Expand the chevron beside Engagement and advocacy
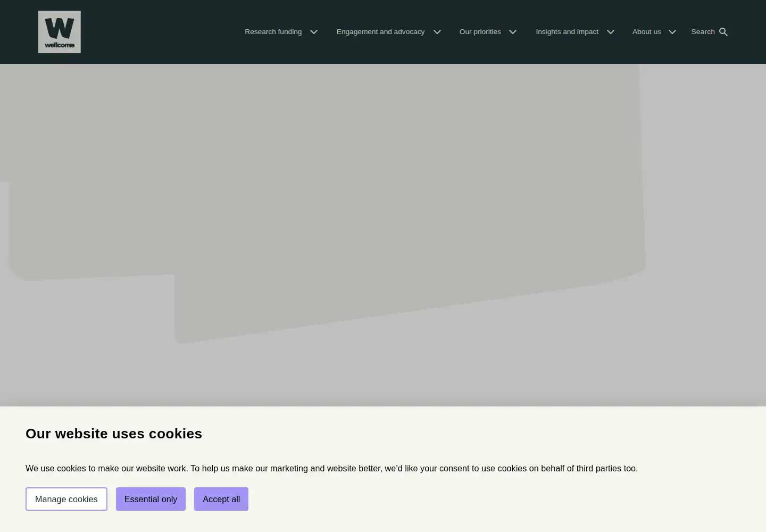 pos(437,32)
